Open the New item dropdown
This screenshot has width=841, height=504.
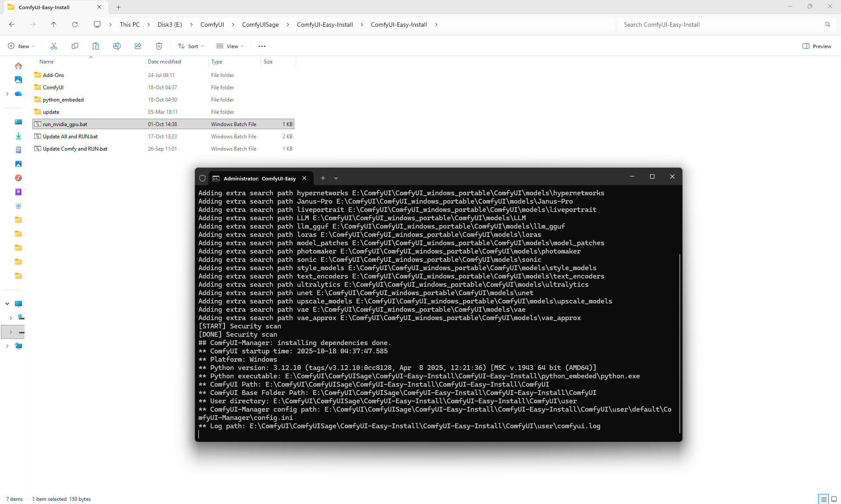point(21,46)
